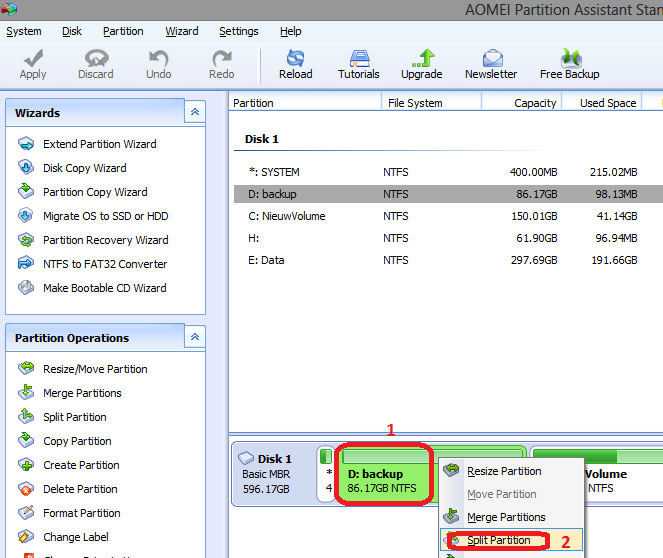The height and width of the screenshot is (558, 663).
Task: Open the Settings menu
Action: tap(238, 31)
